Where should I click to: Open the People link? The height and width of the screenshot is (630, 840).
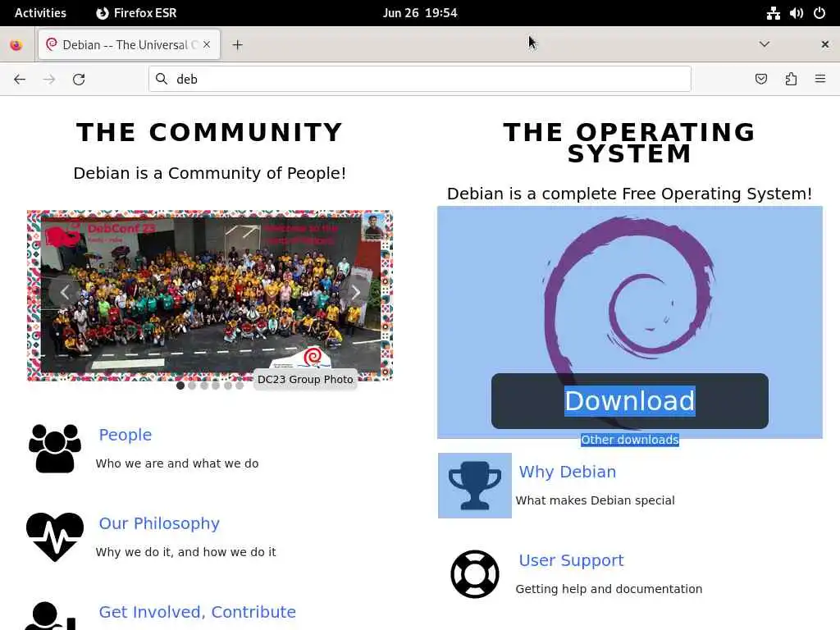click(126, 435)
